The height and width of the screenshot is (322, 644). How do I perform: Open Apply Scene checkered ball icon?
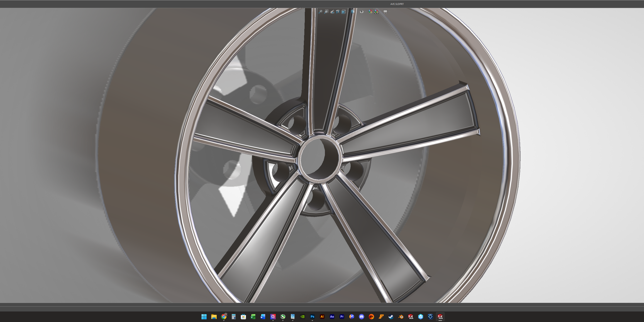tap(376, 12)
